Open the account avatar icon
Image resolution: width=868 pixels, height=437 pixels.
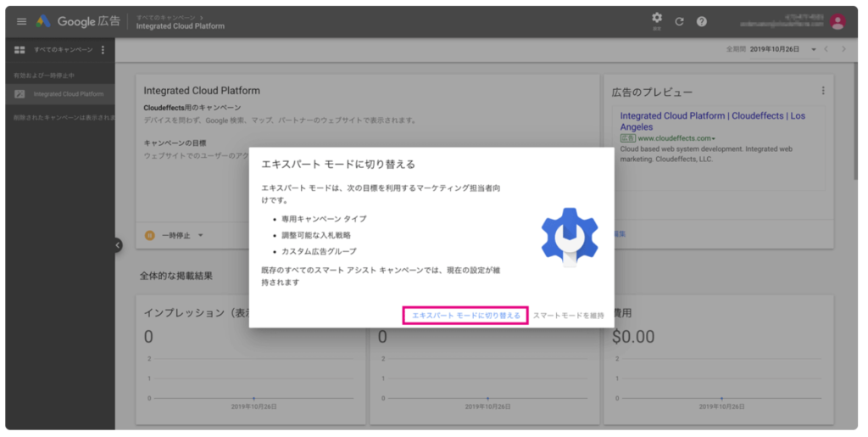point(837,21)
